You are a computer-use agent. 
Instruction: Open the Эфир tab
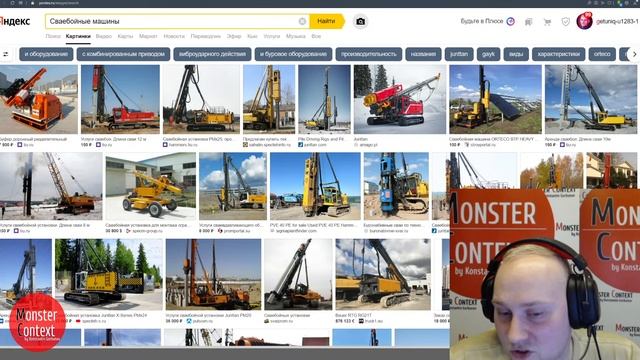coord(234,36)
